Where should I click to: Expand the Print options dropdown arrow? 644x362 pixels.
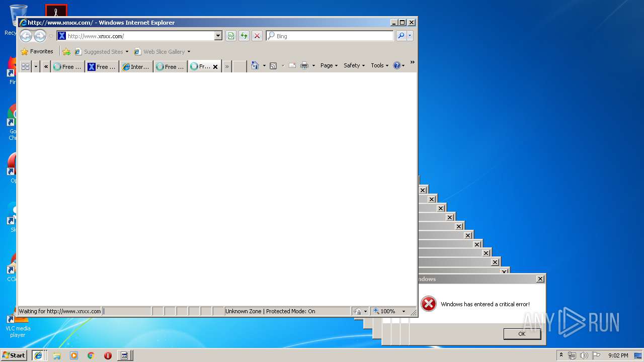[313, 65]
